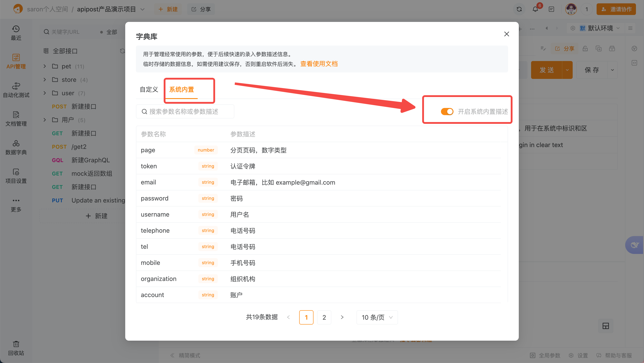Click the floating assistant bird icon

pyautogui.click(x=635, y=245)
